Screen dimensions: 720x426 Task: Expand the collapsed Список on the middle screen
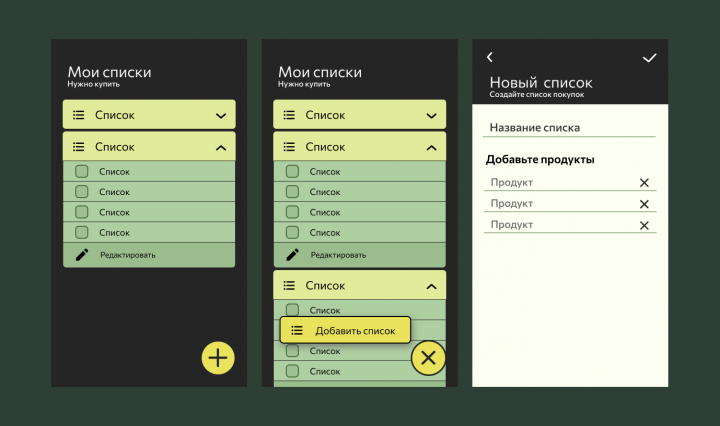pos(431,116)
